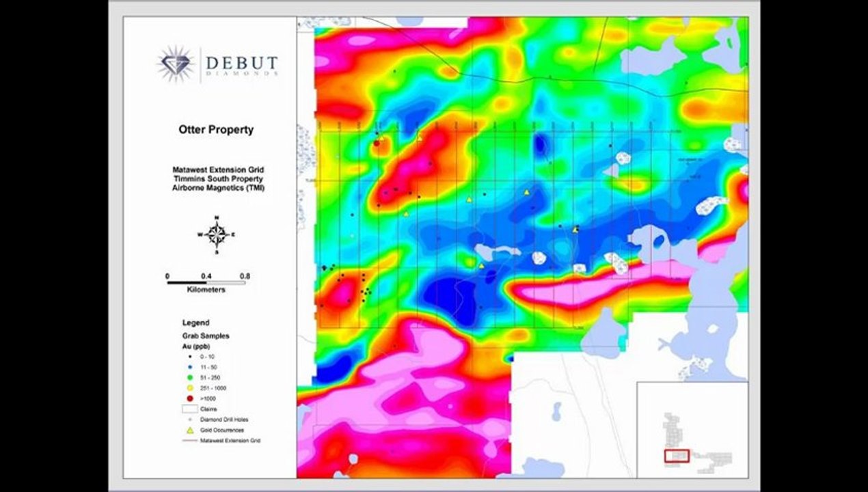Click the 'Kilometers' scale label
This screenshot has height=492, width=868.
pos(206,290)
